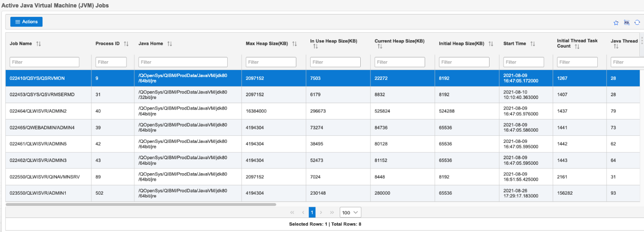Refresh the JVM jobs table
This screenshot has width=644, height=232.
(x=637, y=22)
